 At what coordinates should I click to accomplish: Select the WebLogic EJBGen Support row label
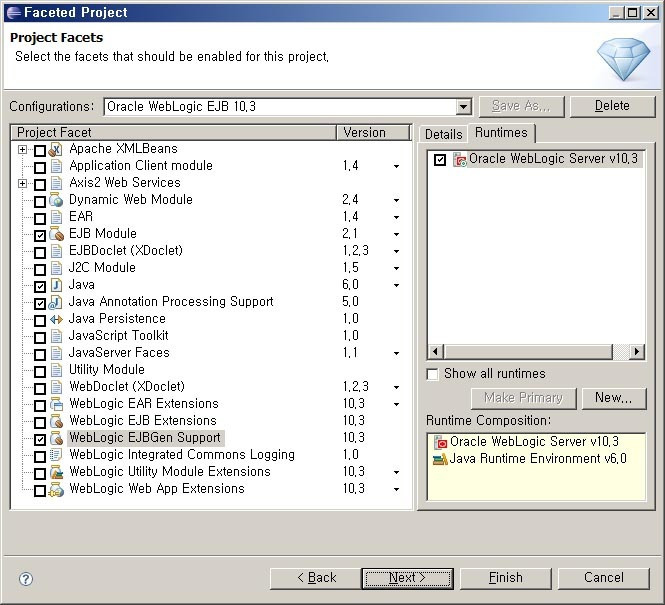click(x=145, y=438)
